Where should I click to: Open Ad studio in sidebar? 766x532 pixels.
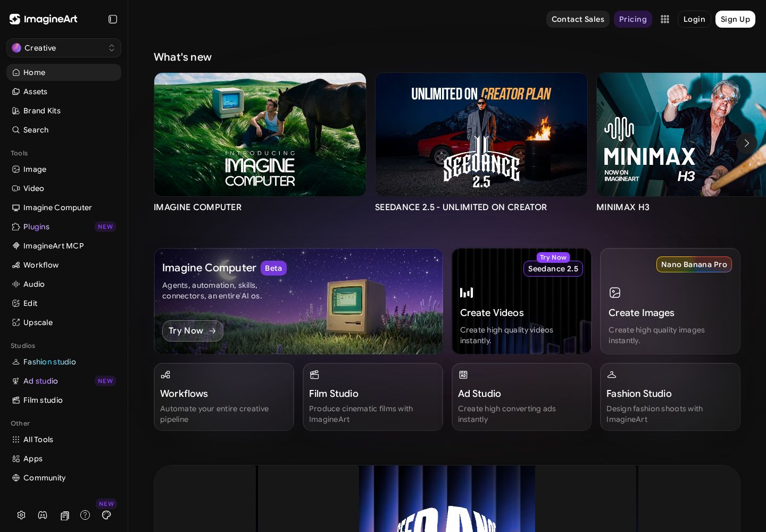pos(64,381)
